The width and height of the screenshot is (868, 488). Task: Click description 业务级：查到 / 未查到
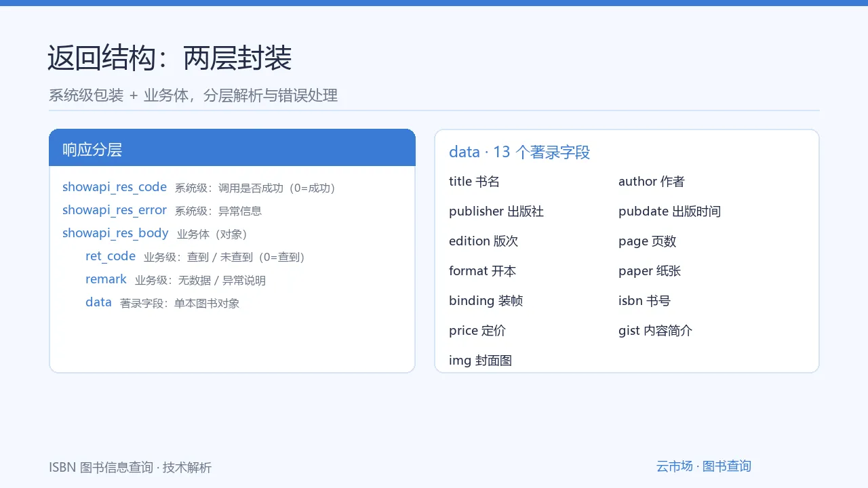pyautogui.click(x=224, y=258)
